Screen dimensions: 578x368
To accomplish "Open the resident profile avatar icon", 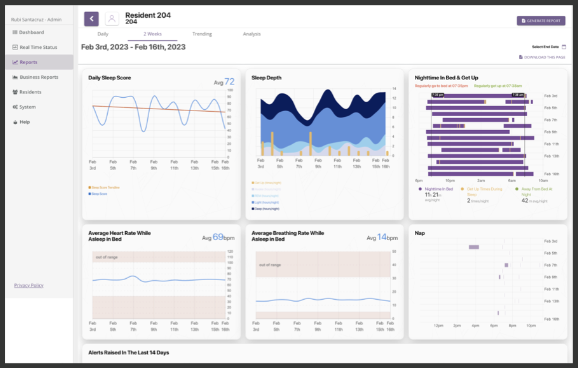I will tap(112, 19).
